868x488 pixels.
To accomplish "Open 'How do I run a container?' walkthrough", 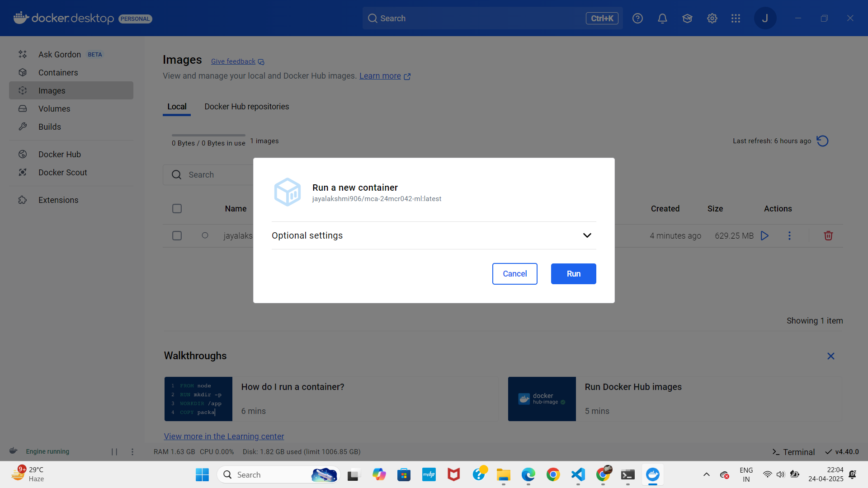I will tap(331, 399).
